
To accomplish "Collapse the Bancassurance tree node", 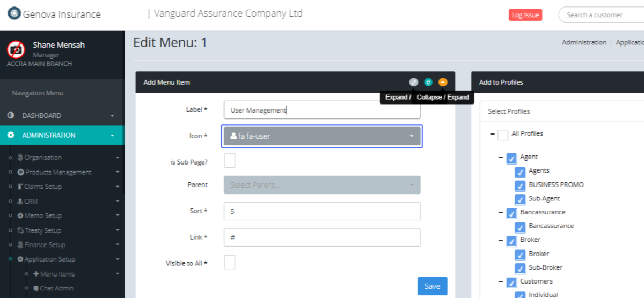I will tap(501, 213).
